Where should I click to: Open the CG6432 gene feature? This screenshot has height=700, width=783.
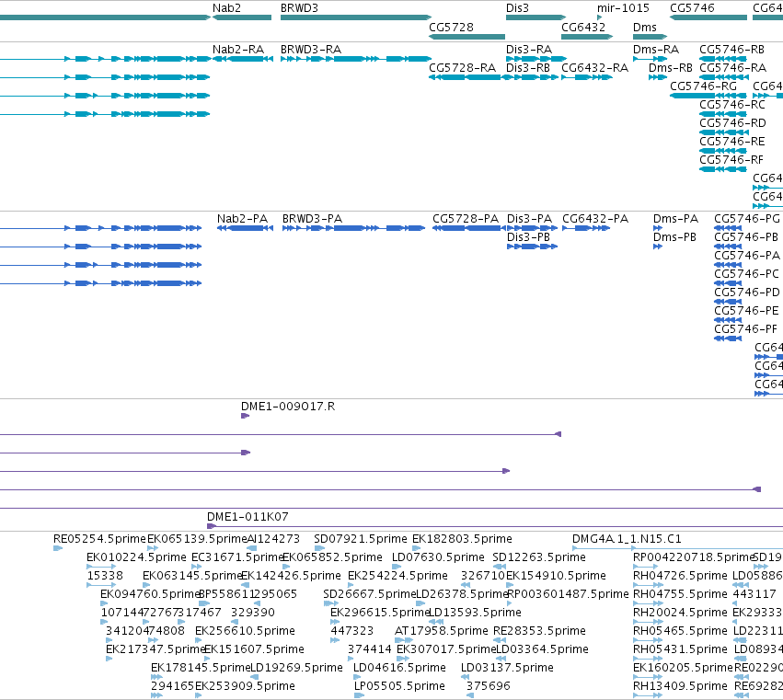[587, 37]
